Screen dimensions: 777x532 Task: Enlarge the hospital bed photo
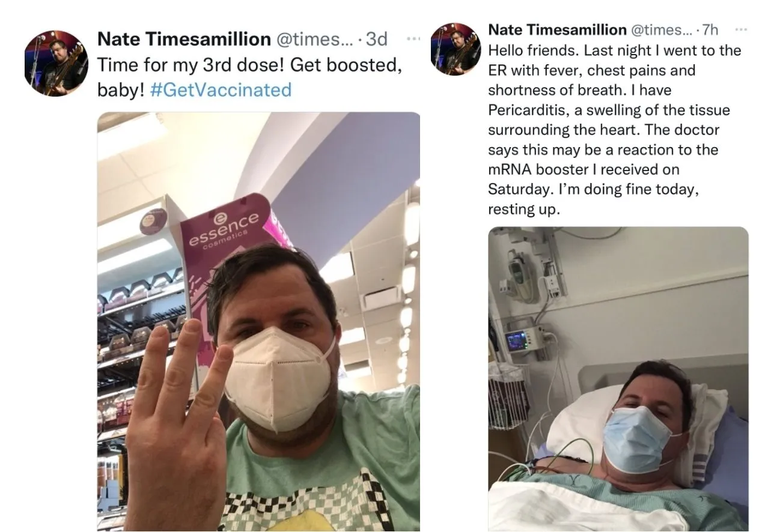point(618,378)
